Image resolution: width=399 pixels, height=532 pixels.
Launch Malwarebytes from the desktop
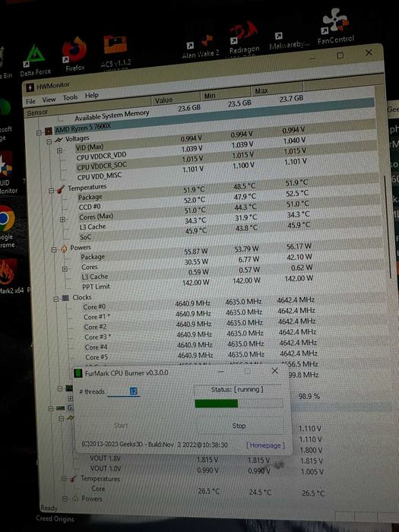(x=289, y=41)
